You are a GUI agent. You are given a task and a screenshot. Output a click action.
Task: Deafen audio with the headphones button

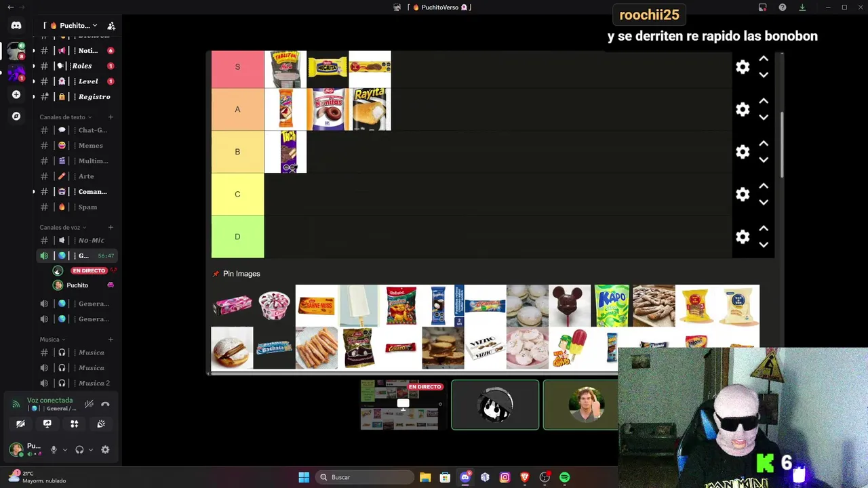[79, 449]
